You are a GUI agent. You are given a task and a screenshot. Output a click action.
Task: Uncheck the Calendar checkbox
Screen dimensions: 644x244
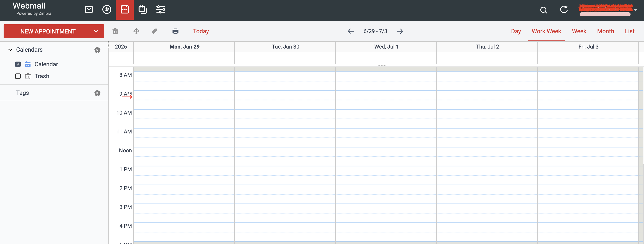coord(18,64)
